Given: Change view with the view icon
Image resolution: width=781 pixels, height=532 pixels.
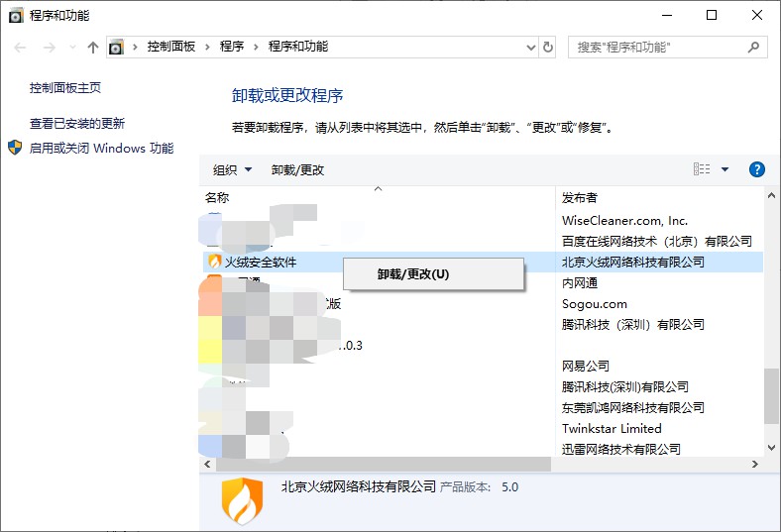Looking at the screenshot, I should [702, 169].
